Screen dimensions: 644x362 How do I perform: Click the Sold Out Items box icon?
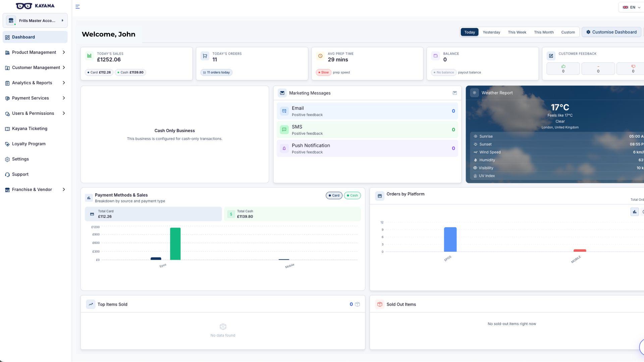(x=380, y=304)
